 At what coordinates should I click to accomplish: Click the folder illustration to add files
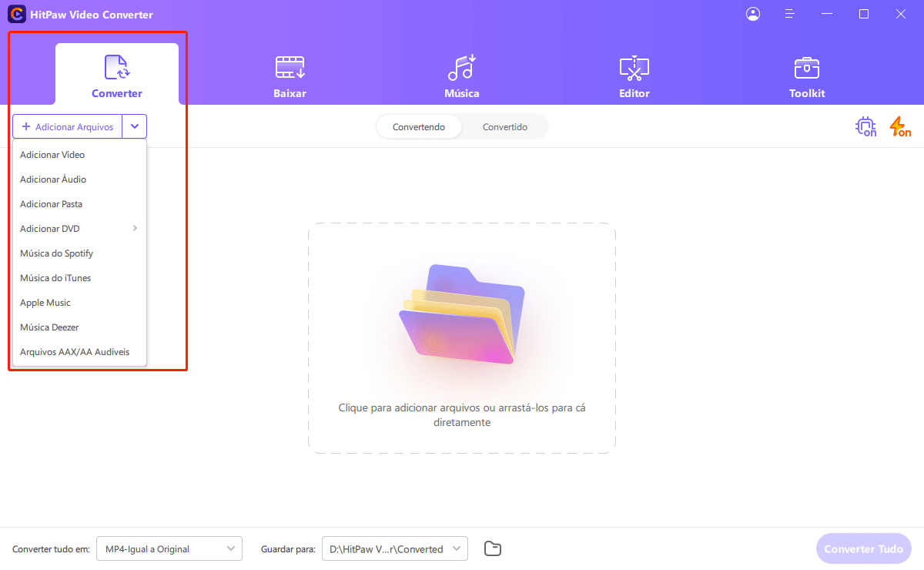(462, 314)
